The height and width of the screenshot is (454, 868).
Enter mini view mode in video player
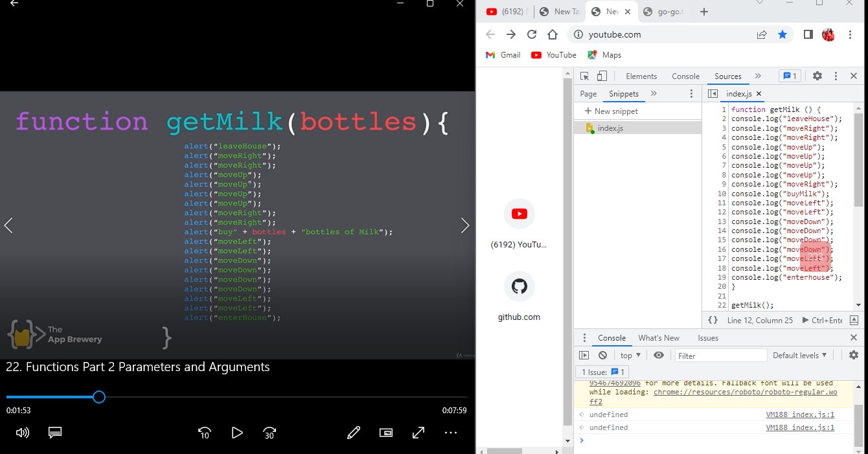point(386,433)
